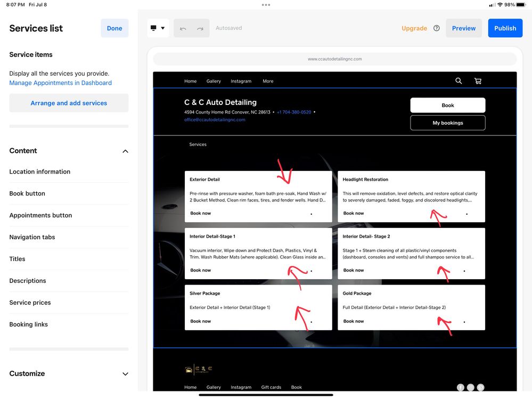Click the redo arrow in the editor toolbar
Screen dimensions: 532x399
point(200,28)
